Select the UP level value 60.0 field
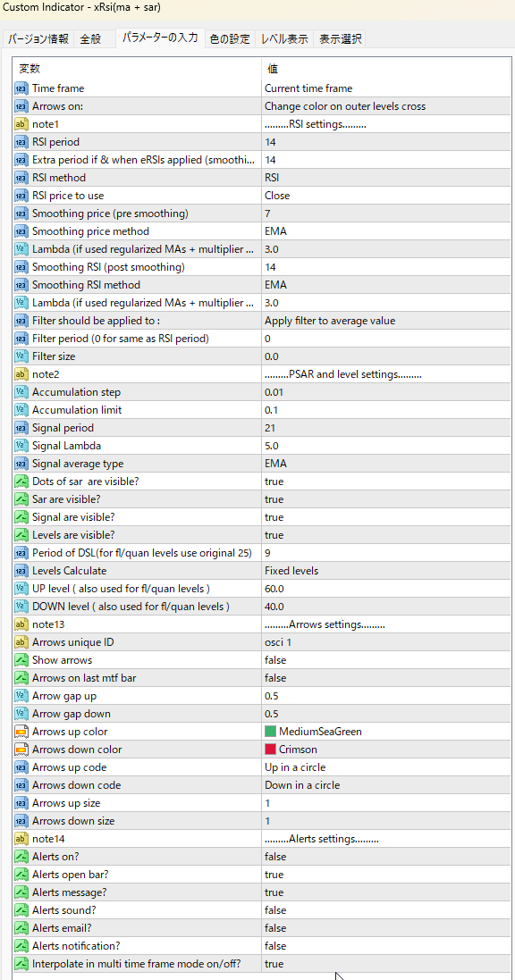 [385, 589]
